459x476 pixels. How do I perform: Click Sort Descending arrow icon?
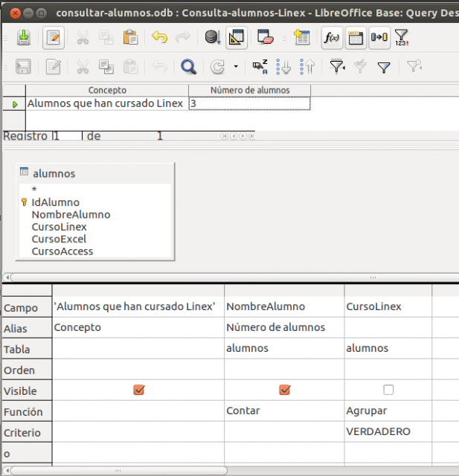pyautogui.click(x=307, y=66)
